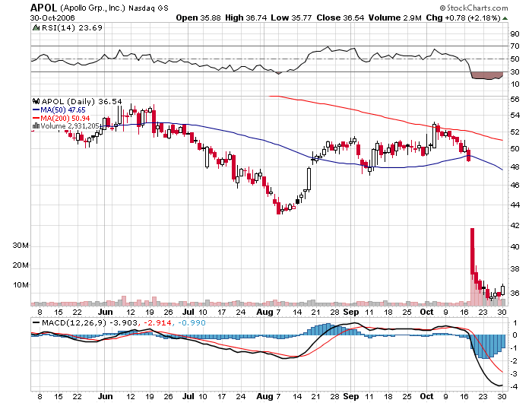Click the green up-arrow beside Chg
Screen dimensions: 532x403
pyautogui.click(x=505, y=18)
